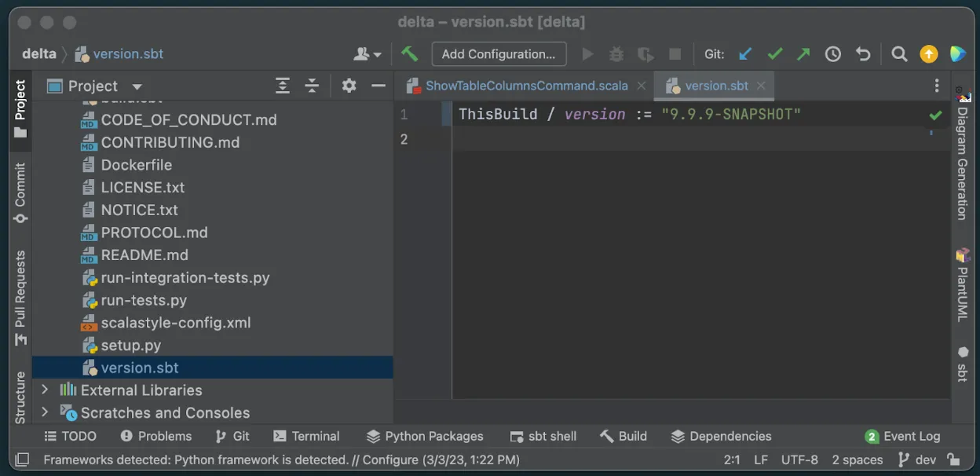Expand the External Libraries node

coord(45,390)
